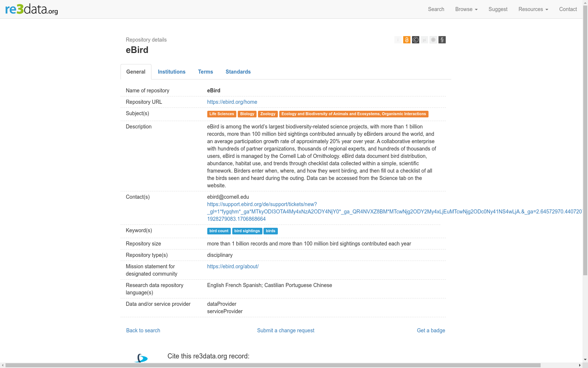Open the https://ebird.org/home repository link
This screenshot has height=368, width=588.
[232, 102]
